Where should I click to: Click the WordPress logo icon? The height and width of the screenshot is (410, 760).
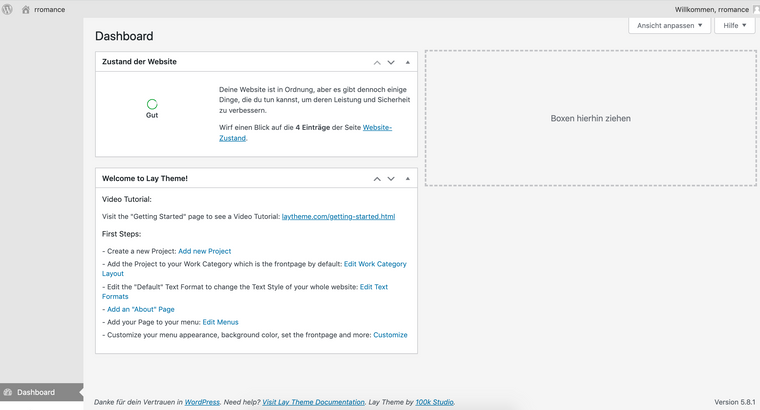tap(8, 8)
